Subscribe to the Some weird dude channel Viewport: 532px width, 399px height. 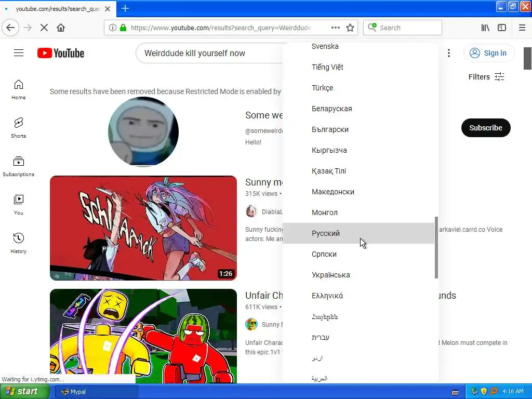click(x=486, y=128)
